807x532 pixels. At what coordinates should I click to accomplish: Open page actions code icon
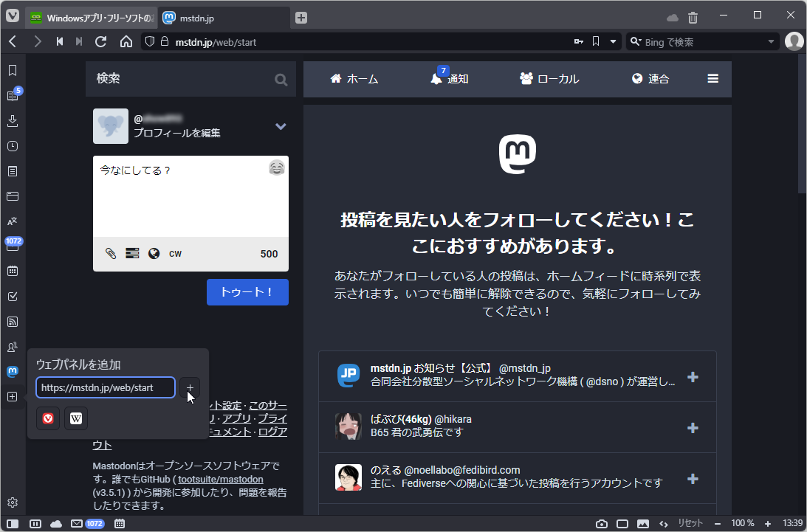pos(664,524)
